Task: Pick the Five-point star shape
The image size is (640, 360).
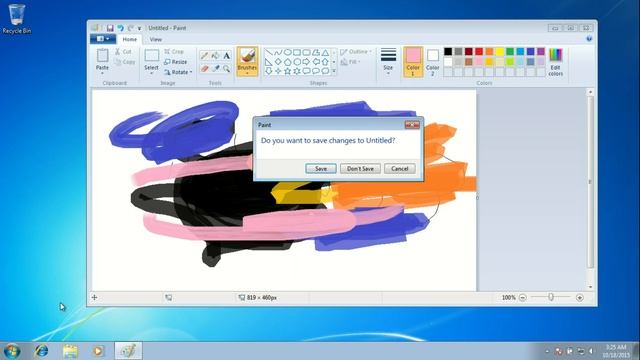Action: pyautogui.click(x=287, y=71)
